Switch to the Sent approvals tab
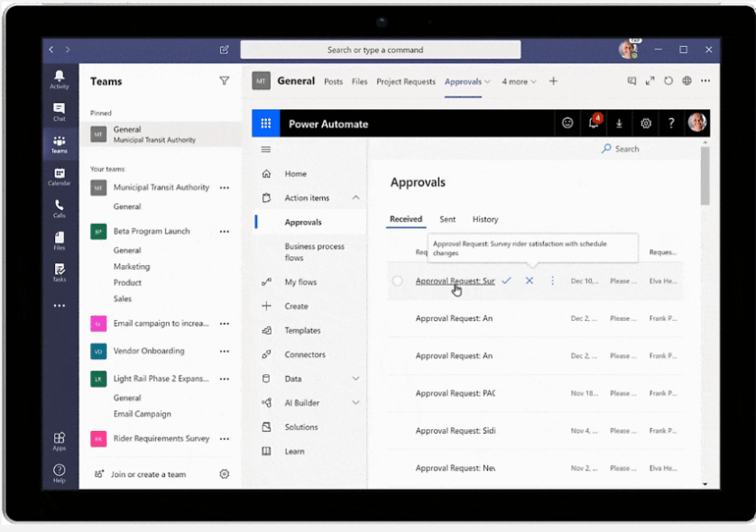Viewport: 756px width, 532px height. click(x=448, y=219)
